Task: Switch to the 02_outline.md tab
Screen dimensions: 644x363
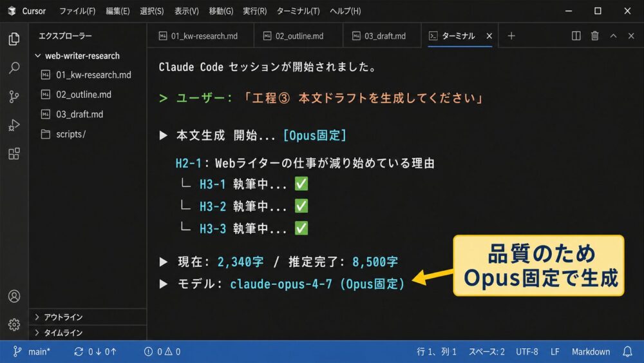Action: tap(299, 36)
